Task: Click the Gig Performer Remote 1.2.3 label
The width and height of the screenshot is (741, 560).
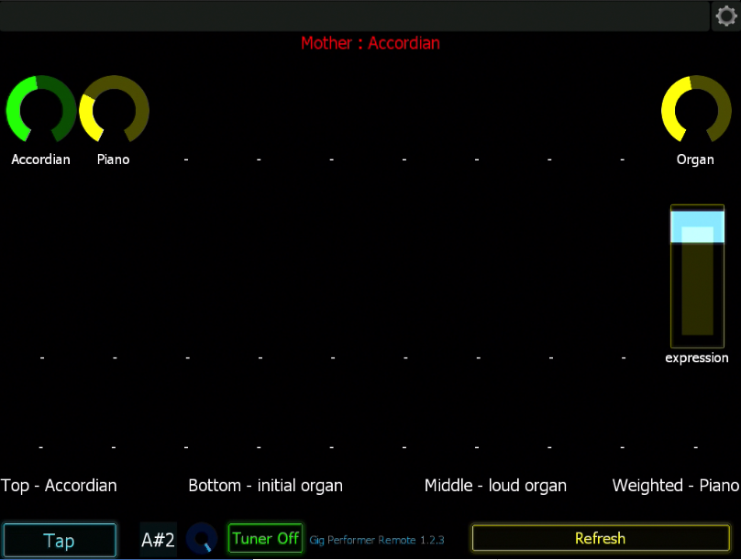Action: pyautogui.click(x=377, y=540)
